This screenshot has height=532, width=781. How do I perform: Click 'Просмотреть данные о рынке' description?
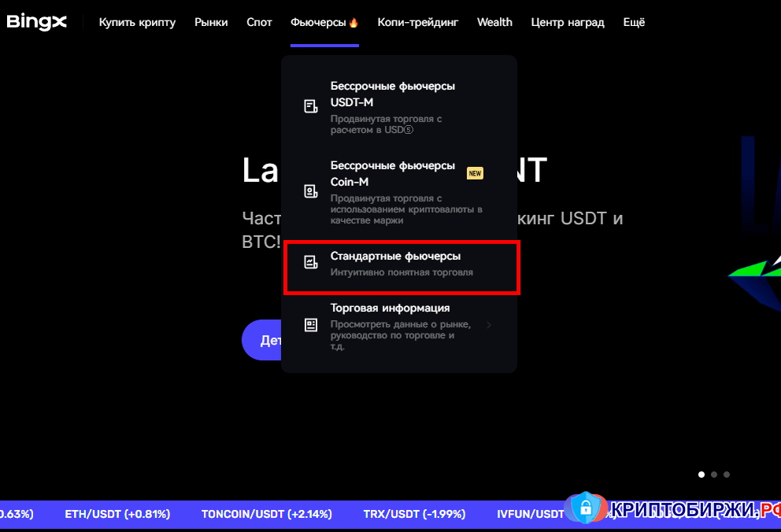[x=401, y=335]
